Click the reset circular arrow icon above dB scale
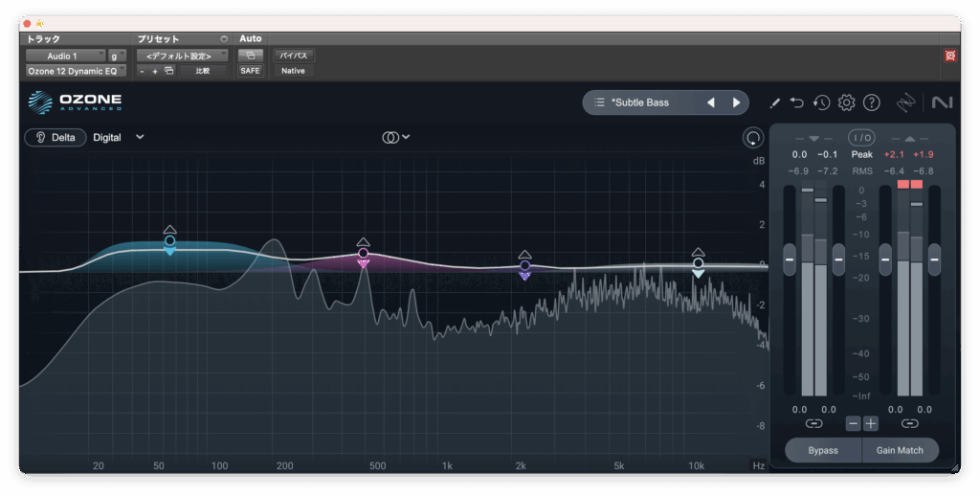980x496 pixels. pos(753,137)
